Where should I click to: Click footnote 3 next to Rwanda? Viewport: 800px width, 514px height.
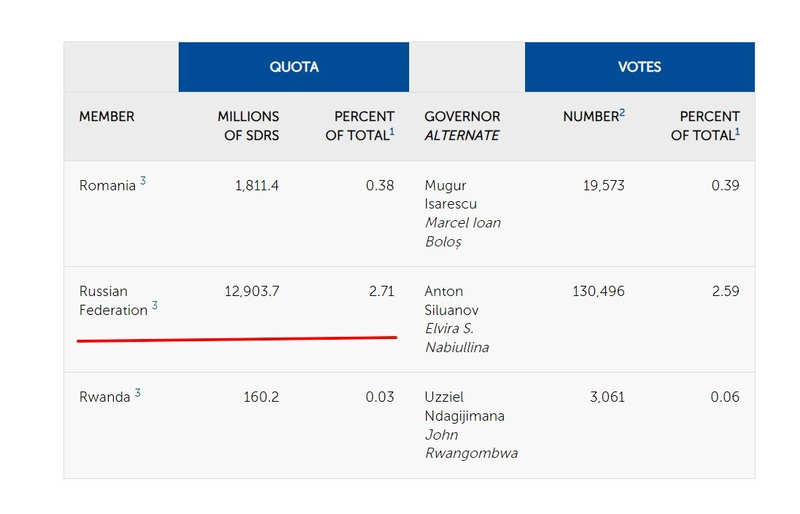(138, 393)
